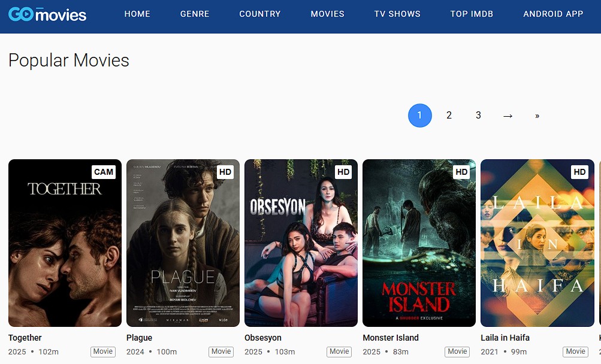601x364 pixels.
Task: Click the Laila in Haifa title link
Action: [505, 338]
